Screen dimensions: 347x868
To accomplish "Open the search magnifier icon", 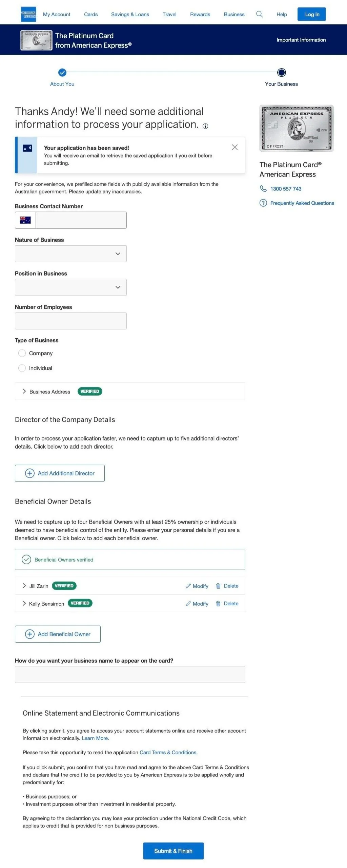I will (x=259, y=14).
